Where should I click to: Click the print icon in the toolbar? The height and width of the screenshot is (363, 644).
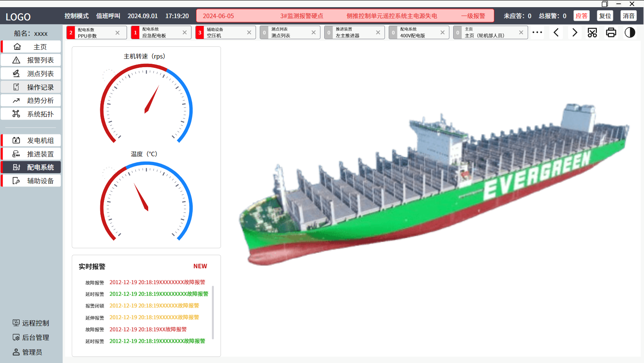click(x=611, y=32)
